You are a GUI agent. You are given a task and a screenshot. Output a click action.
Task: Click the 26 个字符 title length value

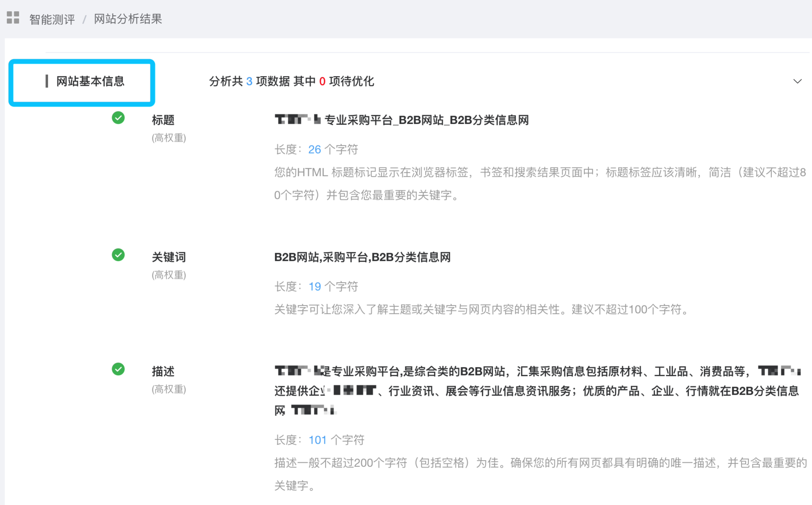click(315, 149)
